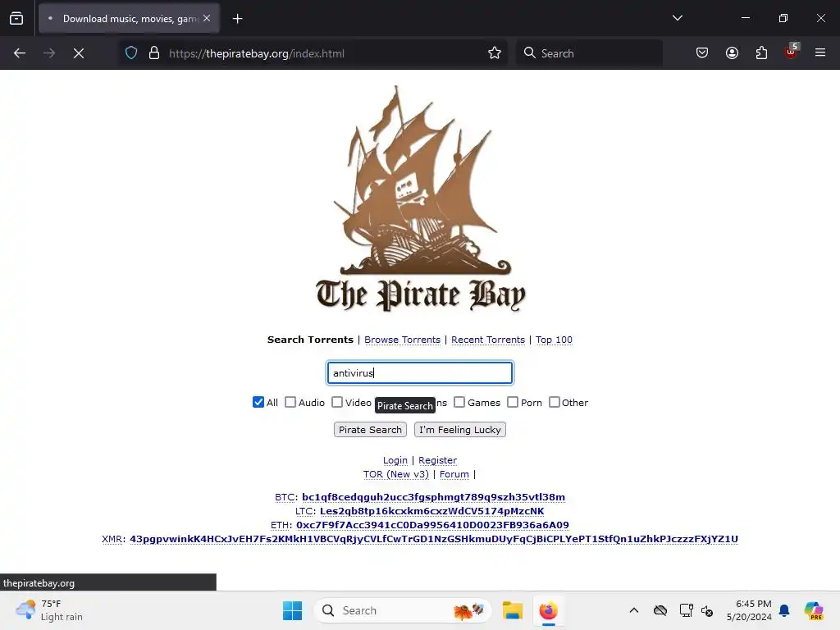Uncheck the All category checkbox
Viewport: 840px width, 630px height.
[x=258, y=402]
